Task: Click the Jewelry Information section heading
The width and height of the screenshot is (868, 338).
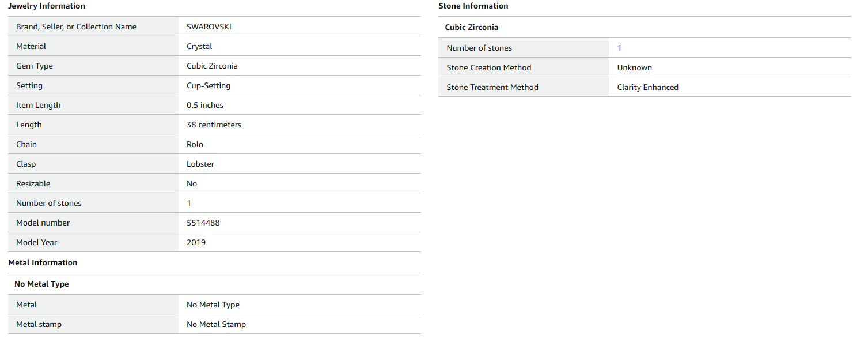Action: (47, 6)
